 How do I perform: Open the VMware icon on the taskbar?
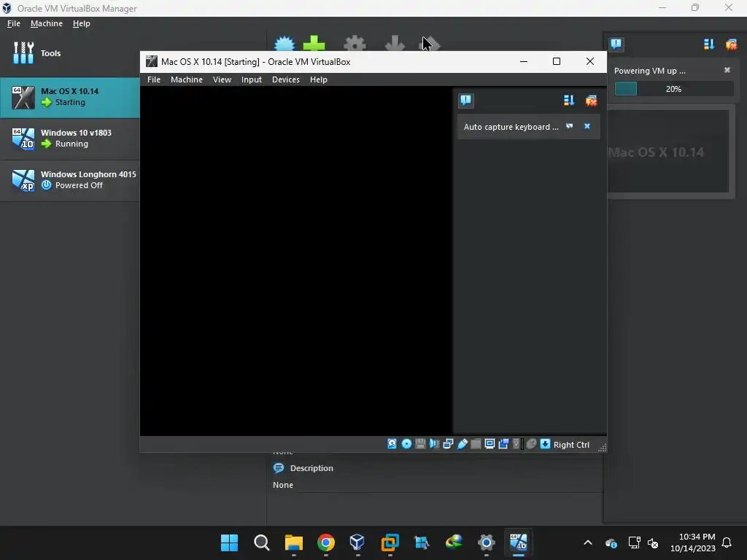(390, 542)
